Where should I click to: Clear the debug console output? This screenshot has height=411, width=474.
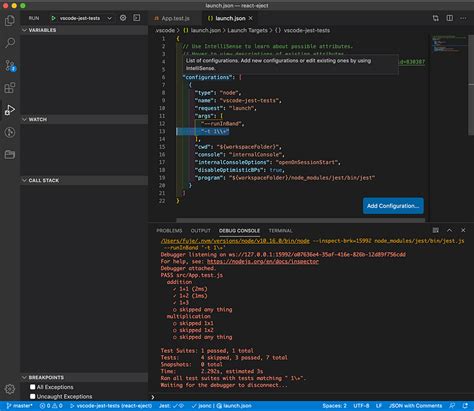[435, 230]
